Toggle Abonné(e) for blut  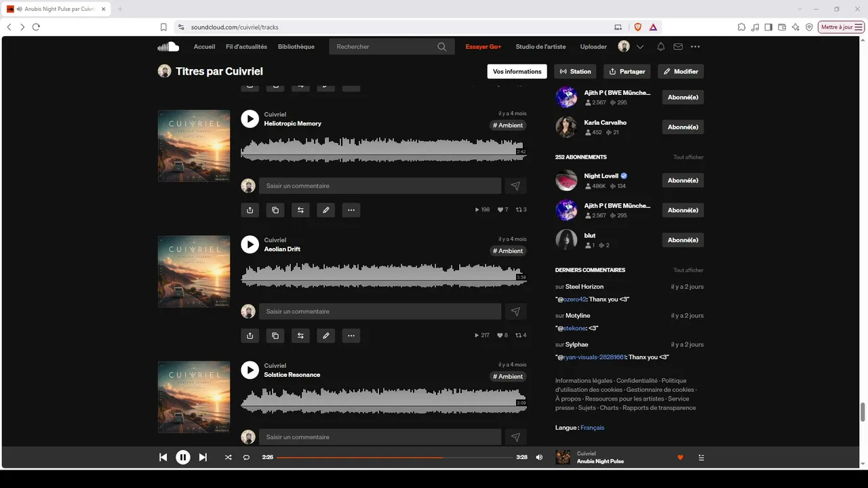[x=683, y=240]
